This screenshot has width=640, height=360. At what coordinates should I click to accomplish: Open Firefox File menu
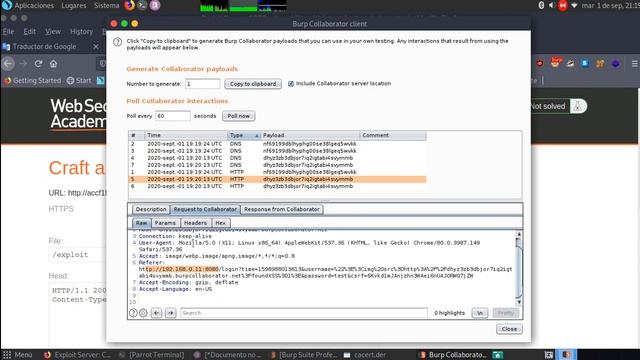[x=8, y=31]
